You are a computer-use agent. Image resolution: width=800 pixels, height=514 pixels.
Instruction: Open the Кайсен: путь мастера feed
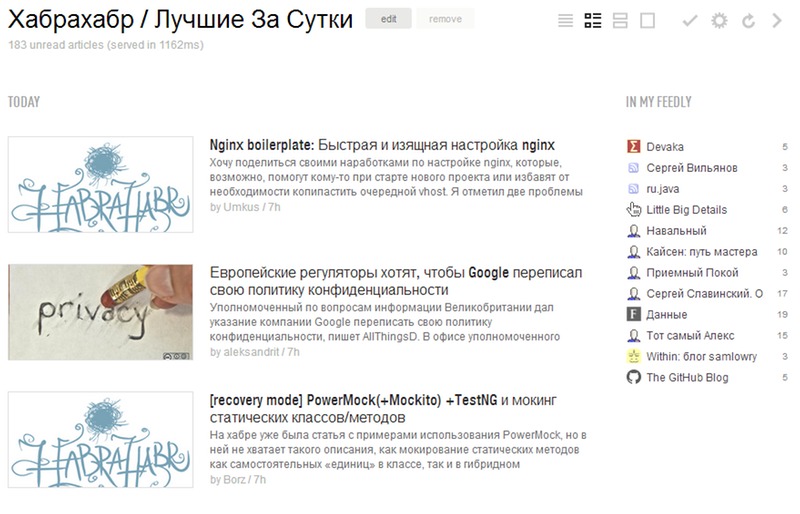[702, 252]
